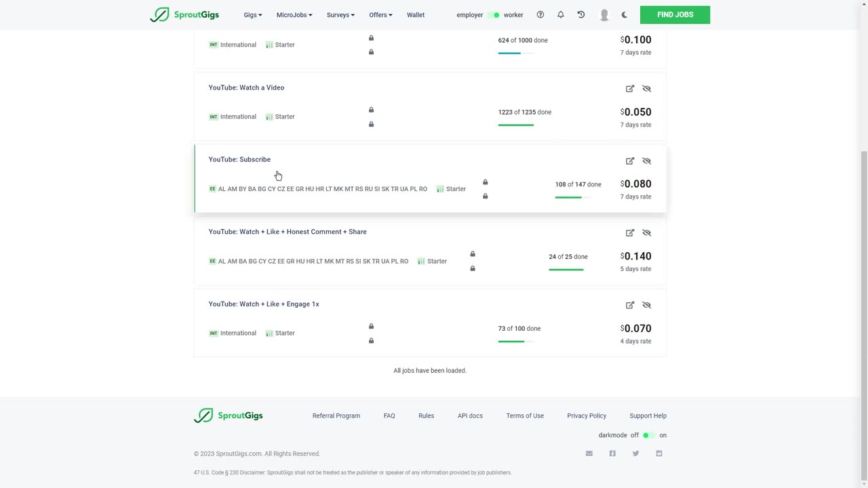
Task: Expand the MicroJobs dropdown menu
Action: (295, 15)
